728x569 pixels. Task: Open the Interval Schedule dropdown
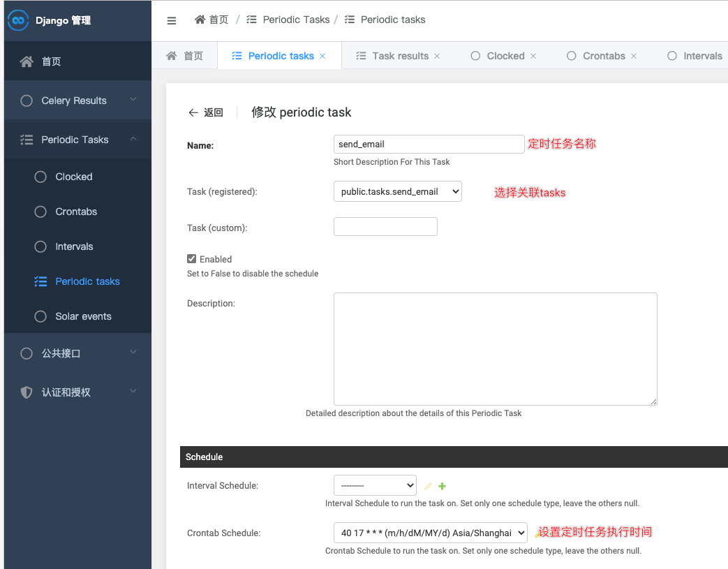pos(375,485)
